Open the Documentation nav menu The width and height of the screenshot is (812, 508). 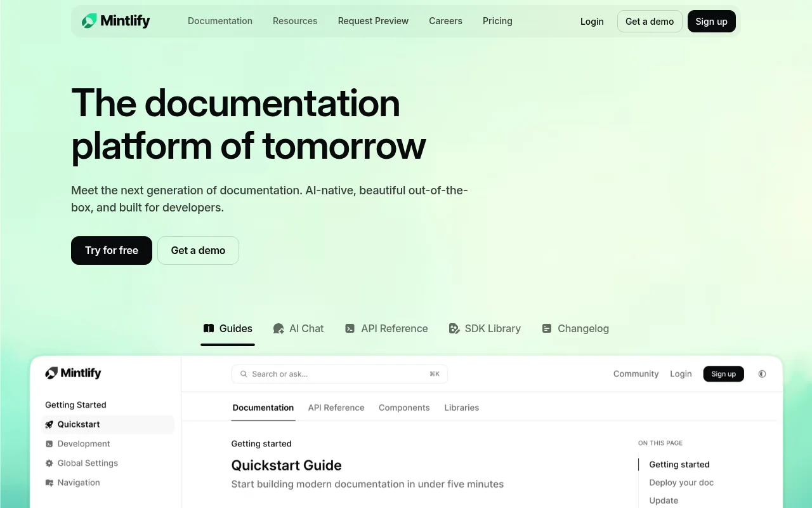tap(220, 21)
